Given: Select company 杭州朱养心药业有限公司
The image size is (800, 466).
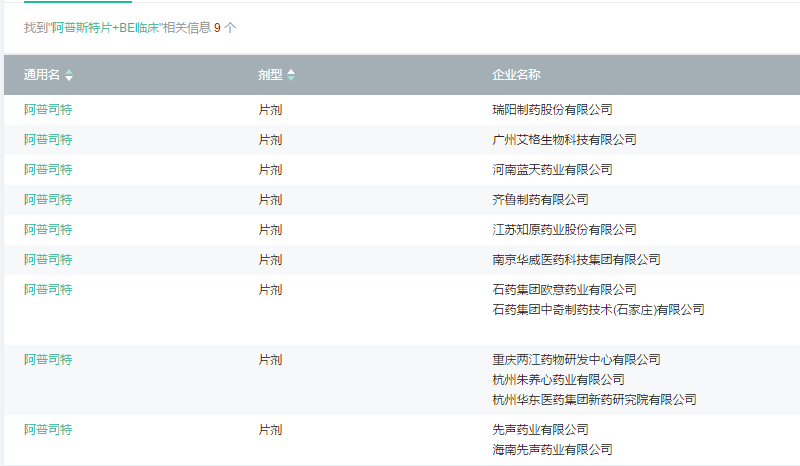Looking at the screenshot, I should (558, 380).
